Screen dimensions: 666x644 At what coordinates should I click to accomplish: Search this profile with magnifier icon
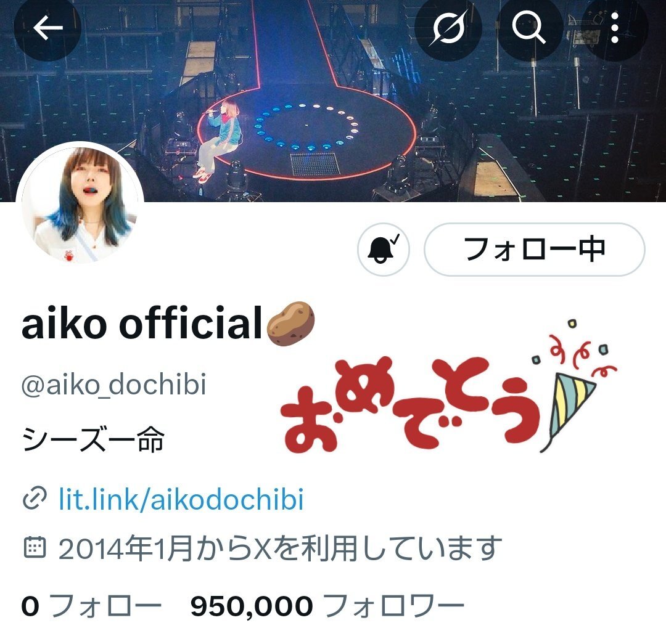coord(529,28)
